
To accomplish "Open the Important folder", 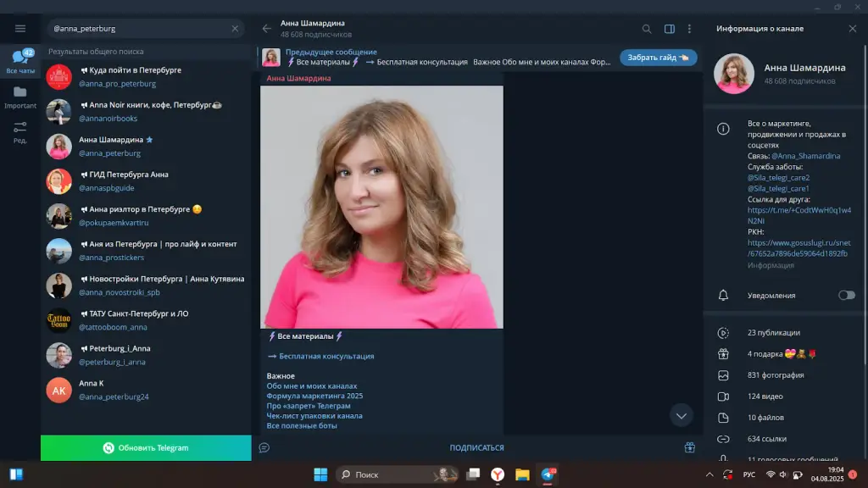I will click(20, 97).
